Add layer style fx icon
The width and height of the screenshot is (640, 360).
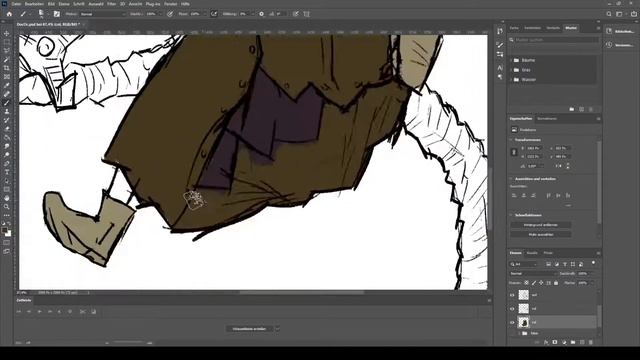click(x=546, y=342)
